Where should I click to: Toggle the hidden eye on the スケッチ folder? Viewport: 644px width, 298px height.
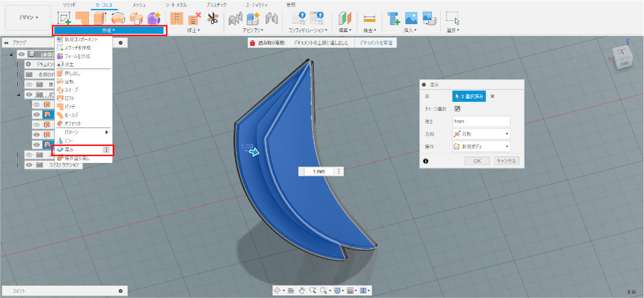[29, 155]
